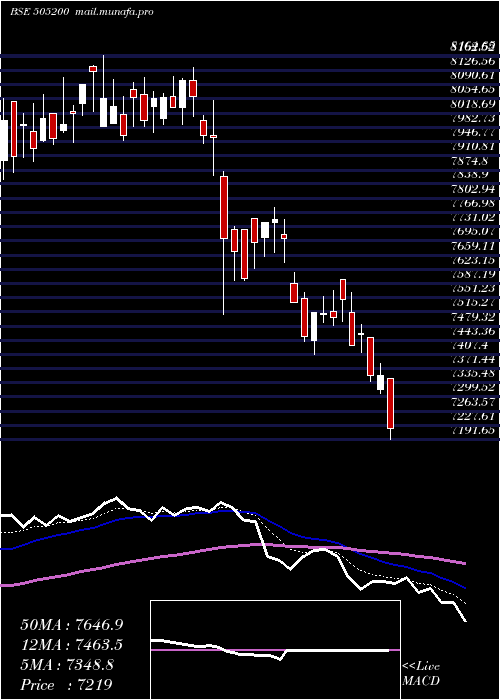This screenshot has width=500, height=700.
Task: Pick the 7191.65 price level label
Action: 472,431
